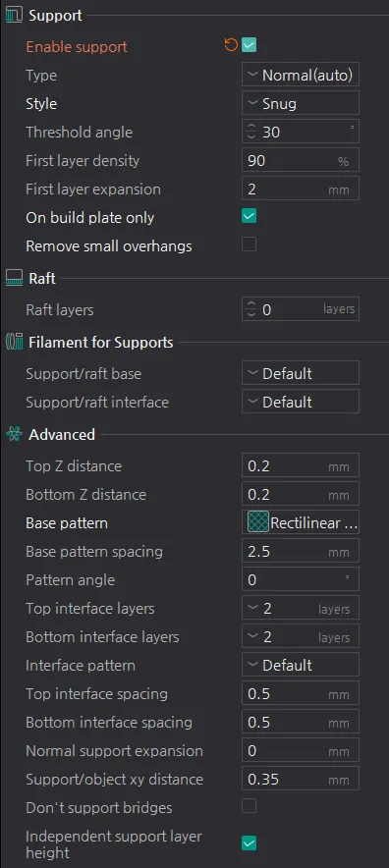
Task: Toggle Independent support layer height checkbox
Action: (x=250, y=843)
